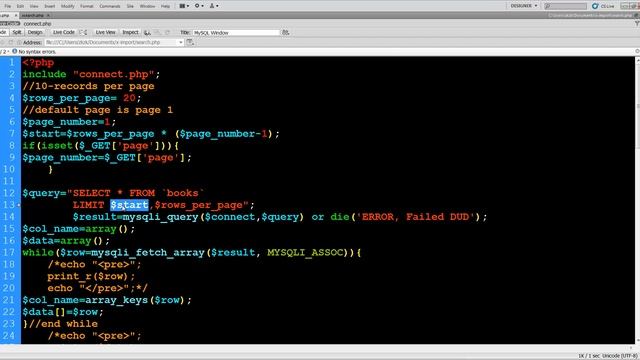Click 'MYSQLI_ASSOC' on line 17
The height and width of the screenshot is (360, 640).
pyautogui.click(x=305, y=253)
